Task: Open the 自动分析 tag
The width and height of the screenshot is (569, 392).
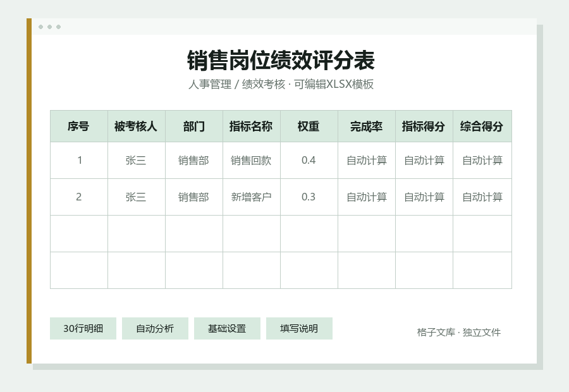Action: [x=155, y=329]
